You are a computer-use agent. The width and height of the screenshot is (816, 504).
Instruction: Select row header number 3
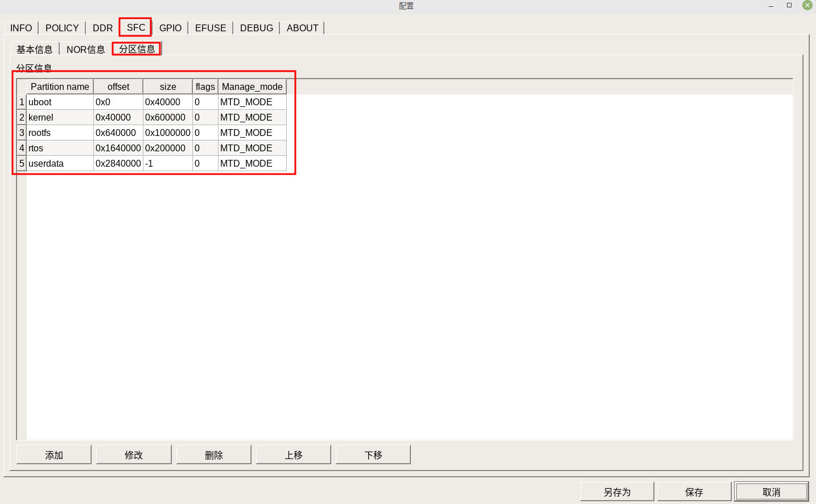[x=22, y=133]
